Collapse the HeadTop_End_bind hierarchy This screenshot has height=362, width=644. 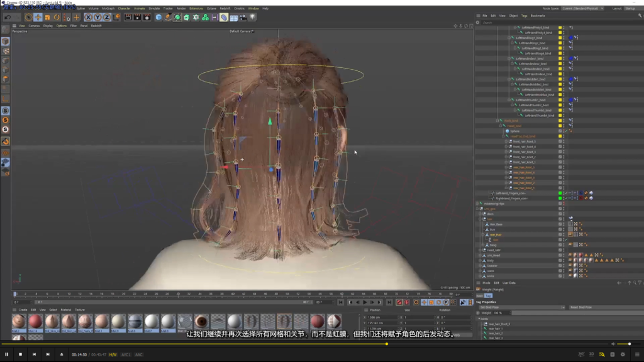[x=504, y=136]
